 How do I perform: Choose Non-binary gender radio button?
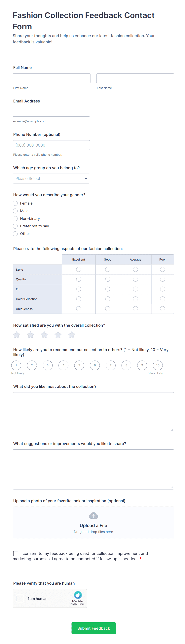tap(15, 218)
